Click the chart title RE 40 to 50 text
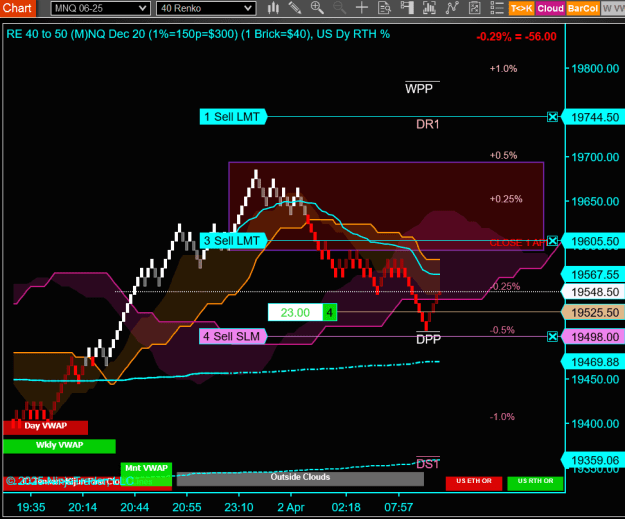Viewport: 625px width, 519px height. (x=198, y=34)
